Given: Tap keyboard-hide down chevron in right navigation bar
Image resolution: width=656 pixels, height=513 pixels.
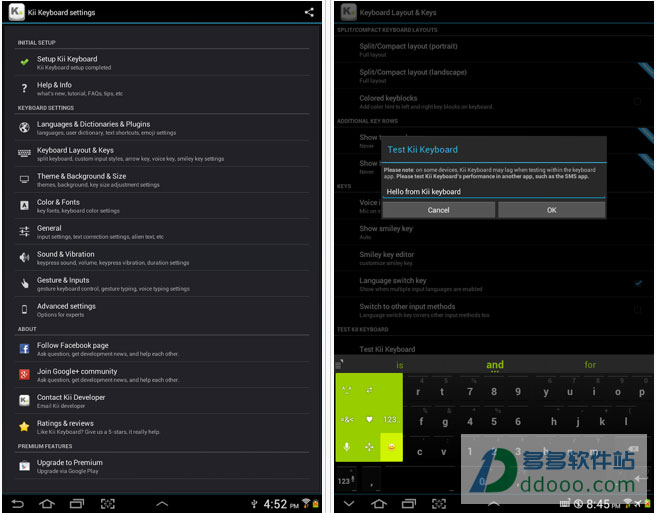Looking at the screenshot, I should 348,503.
